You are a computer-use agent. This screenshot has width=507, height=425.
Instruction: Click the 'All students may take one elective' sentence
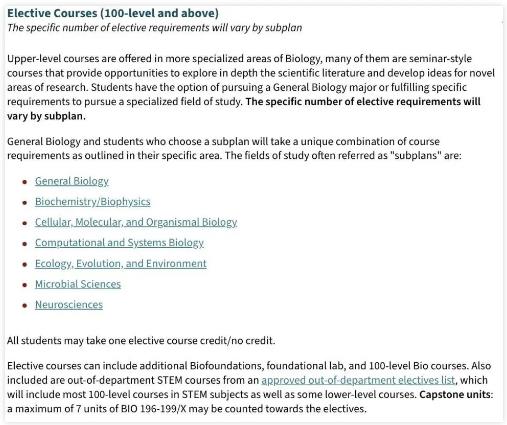(x=141, y=341)
